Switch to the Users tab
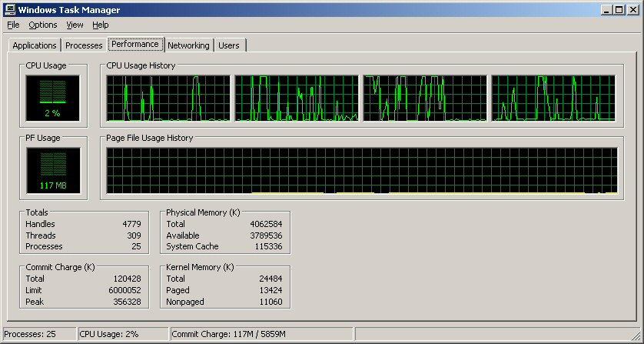The image size is (644, 344). [x=229, y=45]
